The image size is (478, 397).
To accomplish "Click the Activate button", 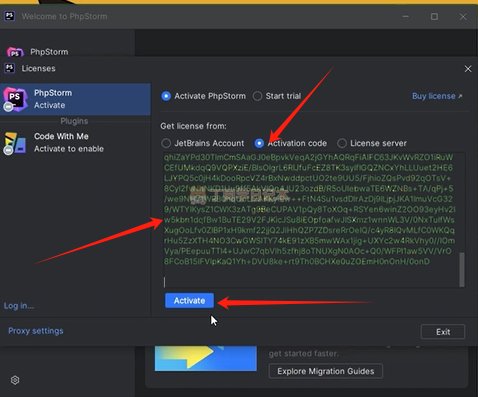I will (189, 301).
